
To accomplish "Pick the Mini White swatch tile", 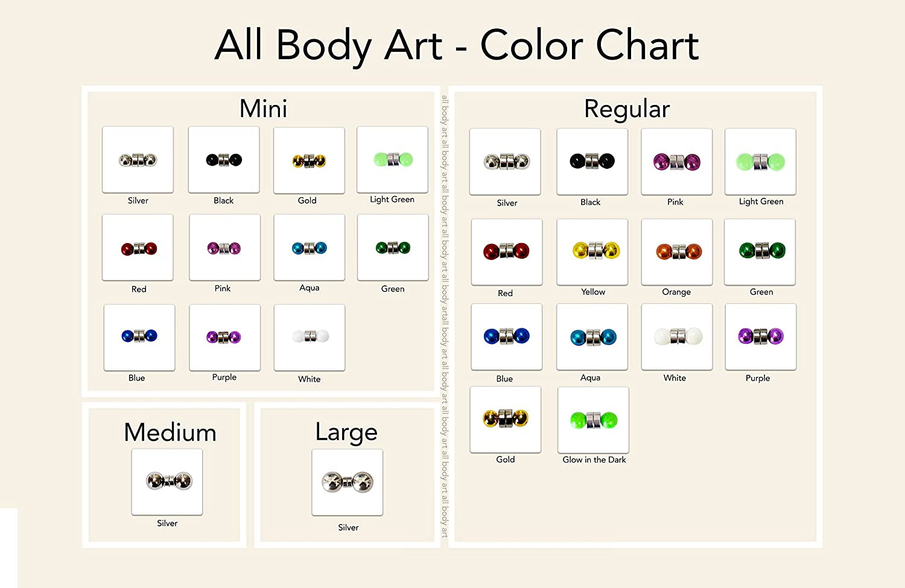I will pos(310,337).
